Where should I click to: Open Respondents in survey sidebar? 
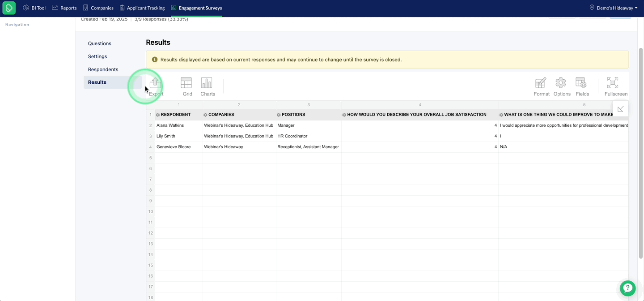coord(103,69)
